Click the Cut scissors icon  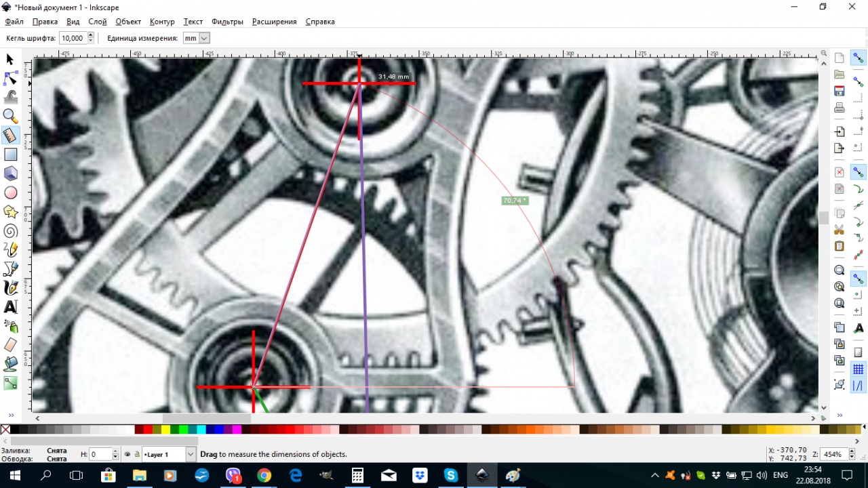point(840,229)
